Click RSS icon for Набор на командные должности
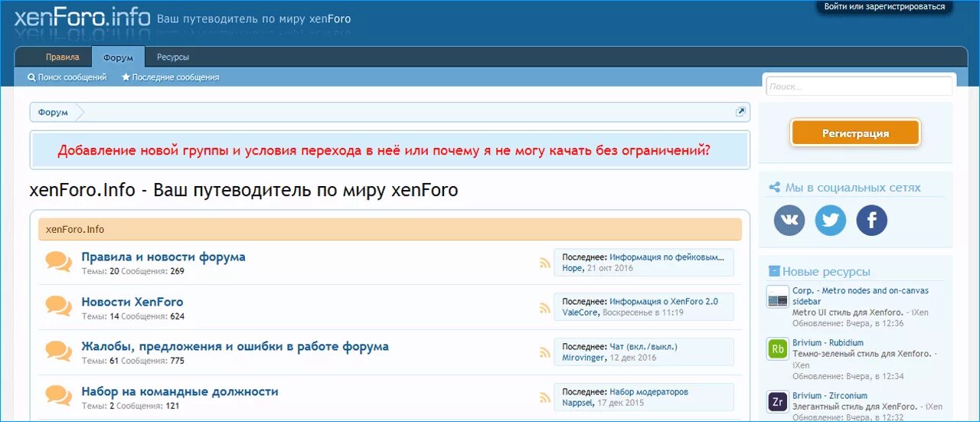980x422 pixels. pos(544,397)
